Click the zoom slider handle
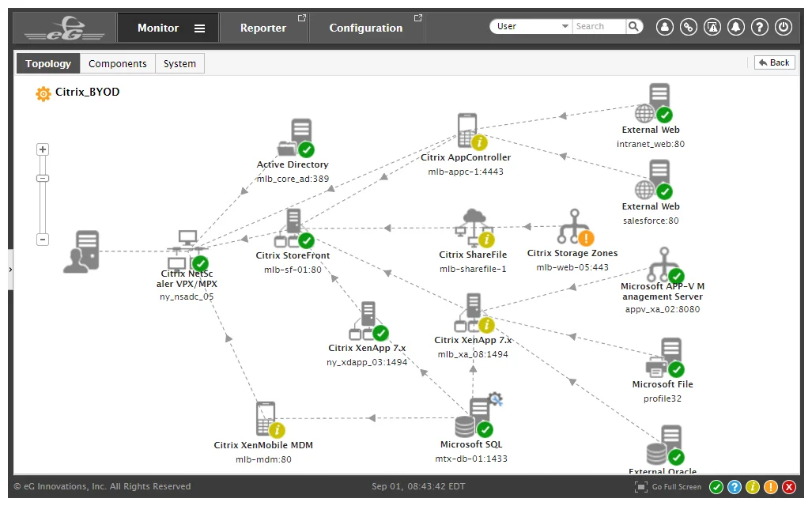The height and width of the screenshot is (506, 812). tap(43, 178)
